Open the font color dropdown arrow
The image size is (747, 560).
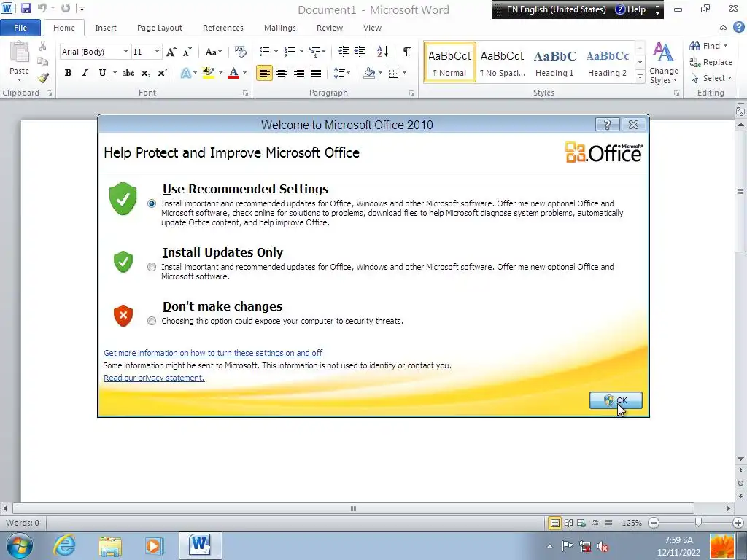(245, 73)
